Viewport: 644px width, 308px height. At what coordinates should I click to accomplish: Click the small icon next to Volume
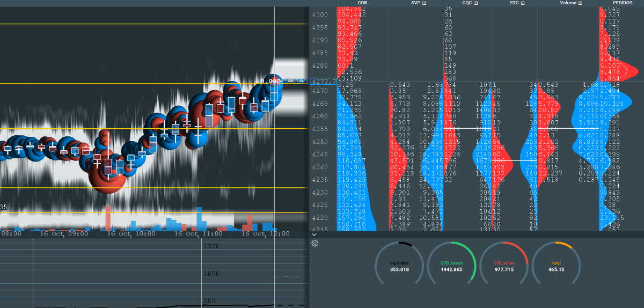click(580, 3)
